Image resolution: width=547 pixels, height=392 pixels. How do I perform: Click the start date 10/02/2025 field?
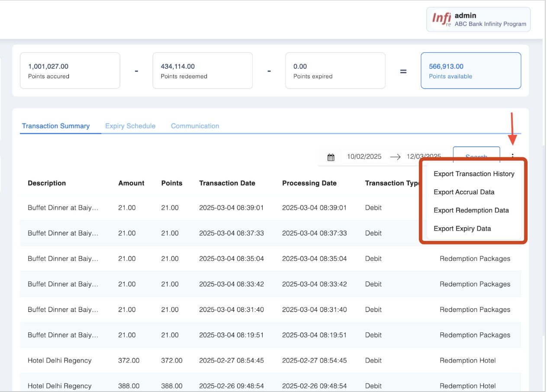[x=364, y=157]
